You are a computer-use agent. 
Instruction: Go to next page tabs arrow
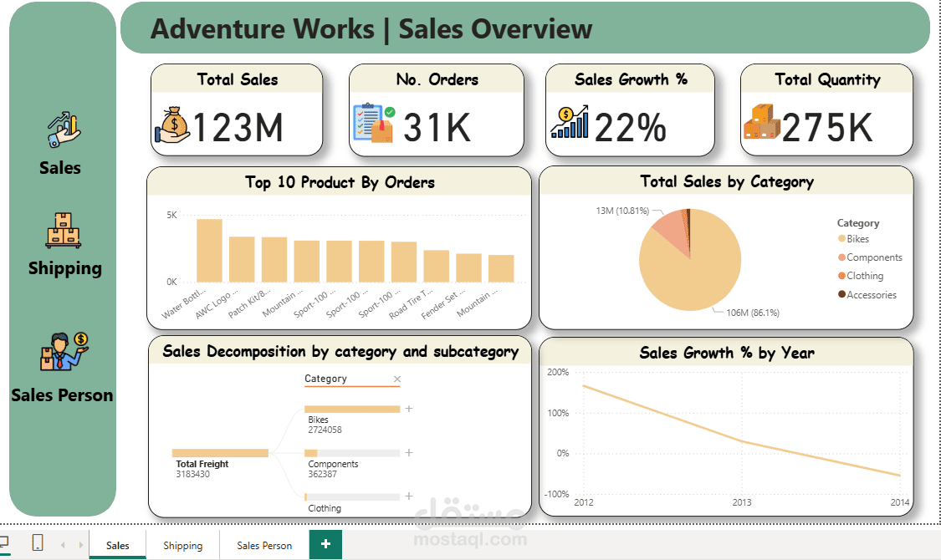(81, 545)
